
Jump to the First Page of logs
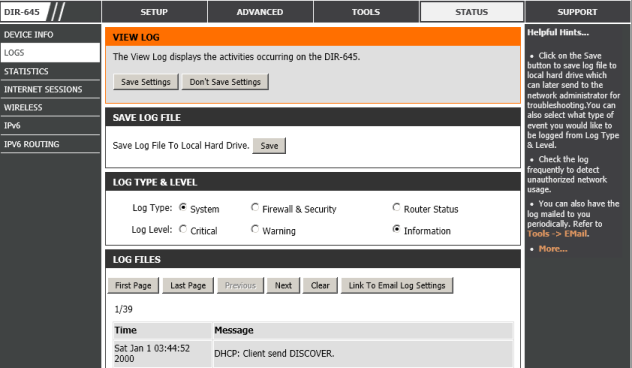133,285
